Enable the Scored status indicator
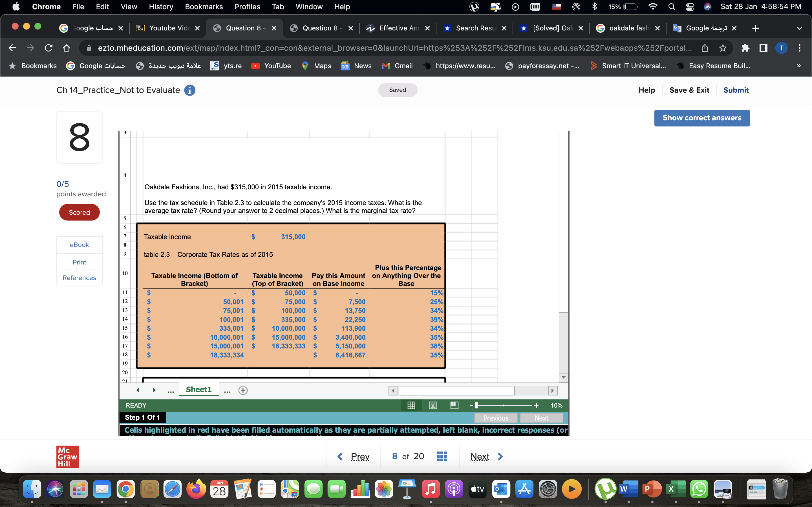This screenshot has width=812, height=507. click(x=79, y=212)
